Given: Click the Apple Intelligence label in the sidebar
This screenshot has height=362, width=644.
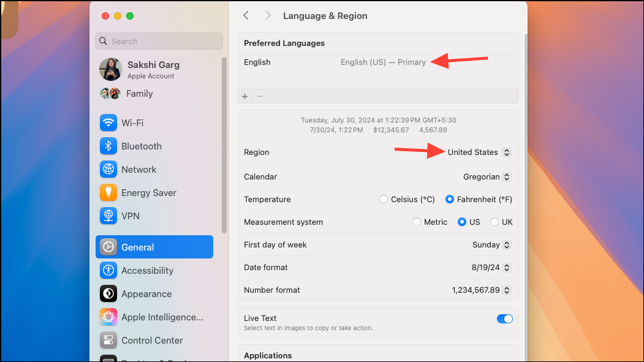Looking at the screenshot, I should (x=162, y=317).
